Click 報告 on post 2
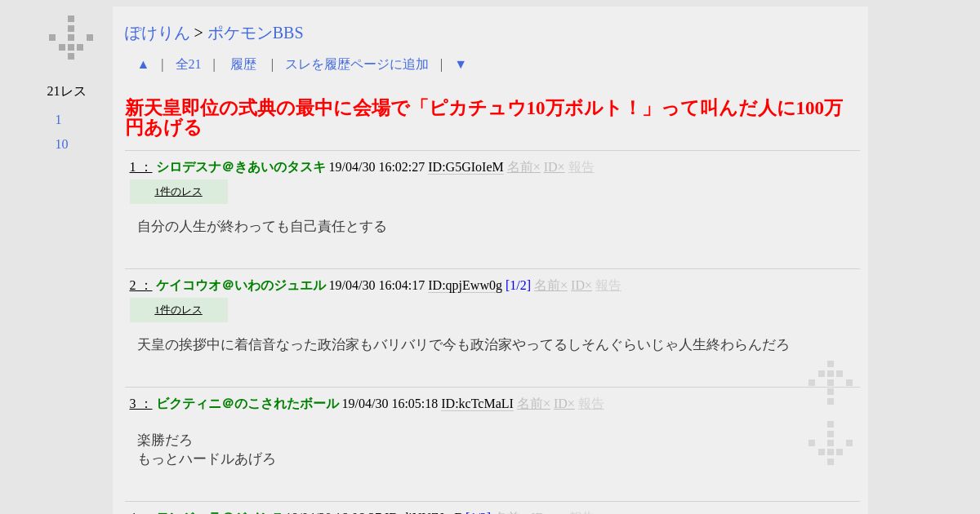980x514 pixels. click(x=608, y=286)
